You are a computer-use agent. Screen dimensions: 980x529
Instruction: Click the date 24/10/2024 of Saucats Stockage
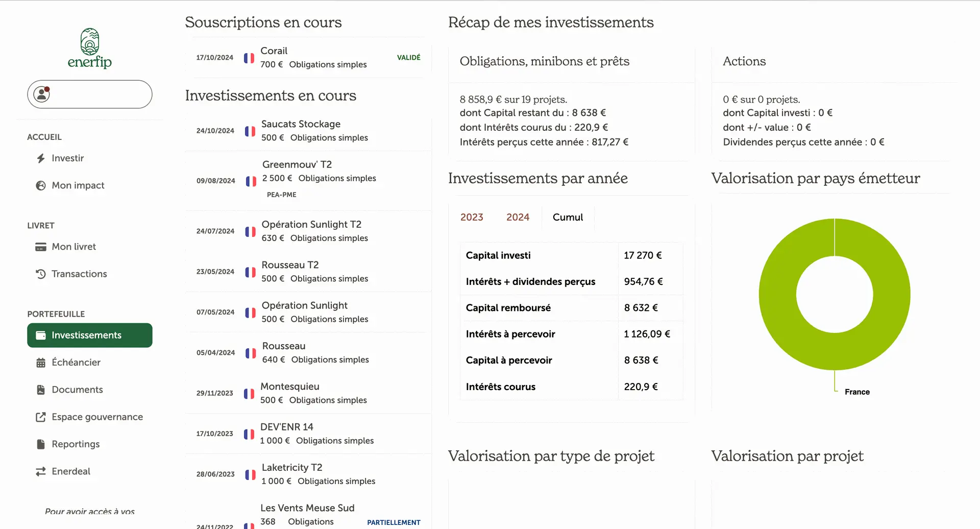215,131
